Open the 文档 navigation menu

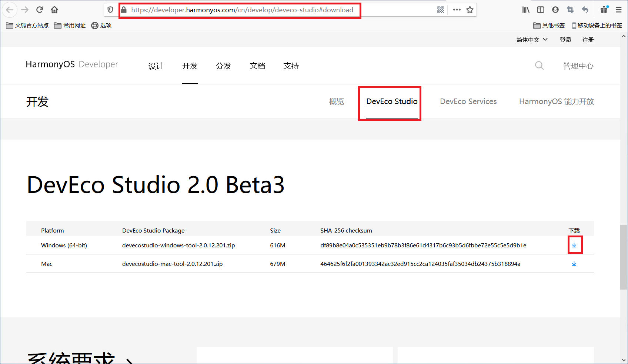click(x=257, y=66)
